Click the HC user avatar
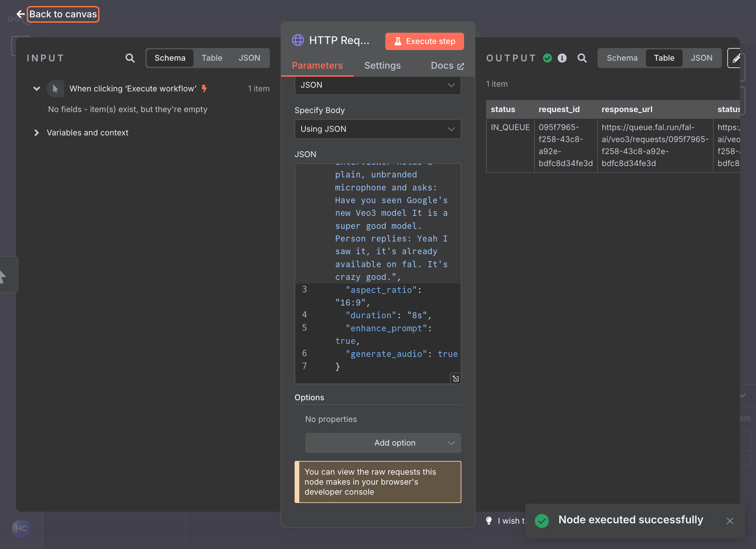756x549 pixels. pos(21,528)
